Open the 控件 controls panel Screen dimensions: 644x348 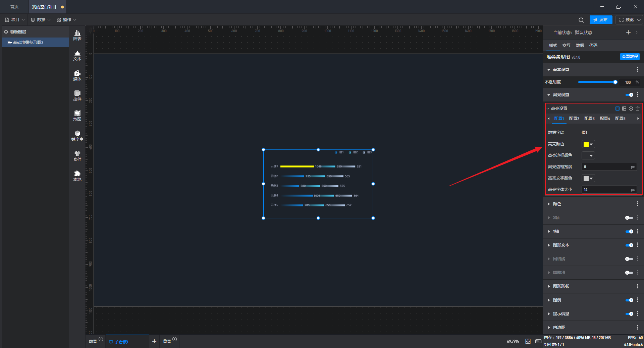pos(77,95)
